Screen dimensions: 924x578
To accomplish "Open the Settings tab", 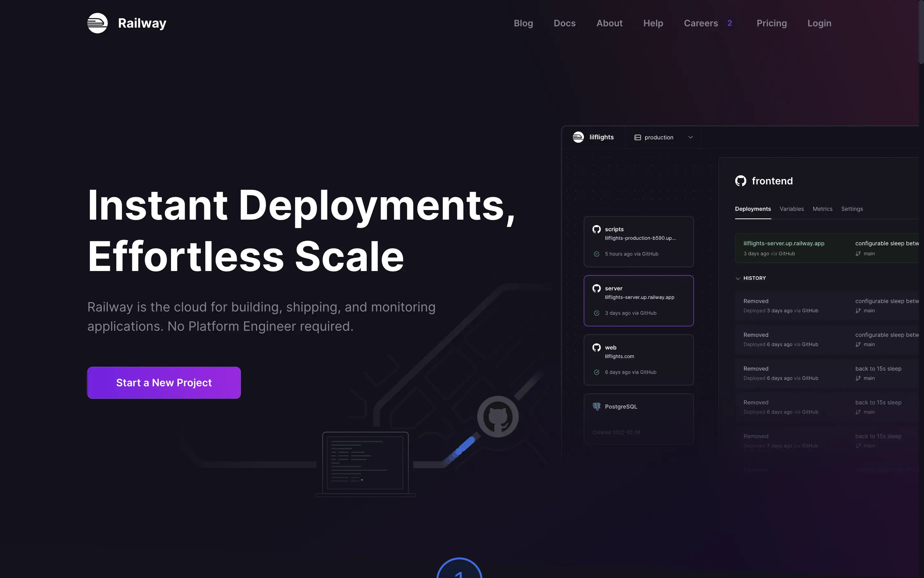I will click(852, 209).
